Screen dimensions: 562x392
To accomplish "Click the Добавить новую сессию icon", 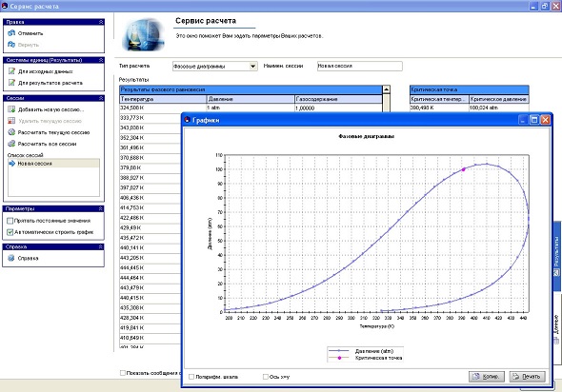I will [11, 109].
